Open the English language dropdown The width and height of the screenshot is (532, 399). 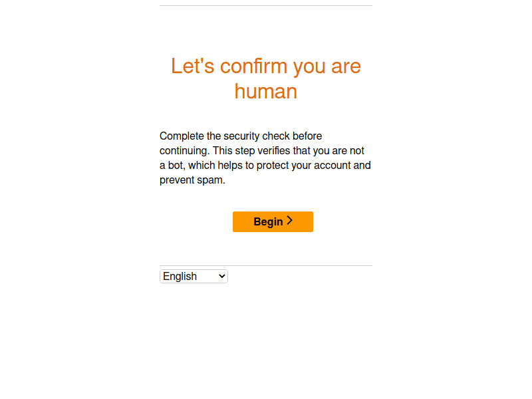pyautogui.click(x=194, y=276)
